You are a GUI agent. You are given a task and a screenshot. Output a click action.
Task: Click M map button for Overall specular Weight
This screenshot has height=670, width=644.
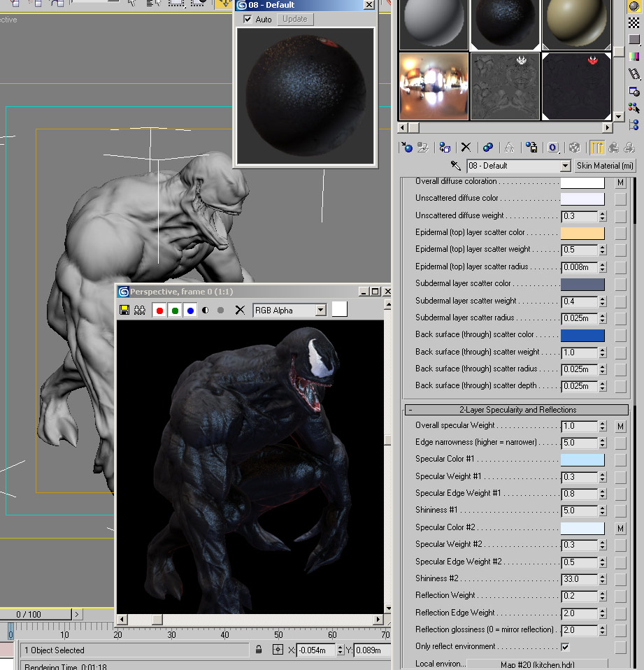pyautogui.click(x=620, y=426)
